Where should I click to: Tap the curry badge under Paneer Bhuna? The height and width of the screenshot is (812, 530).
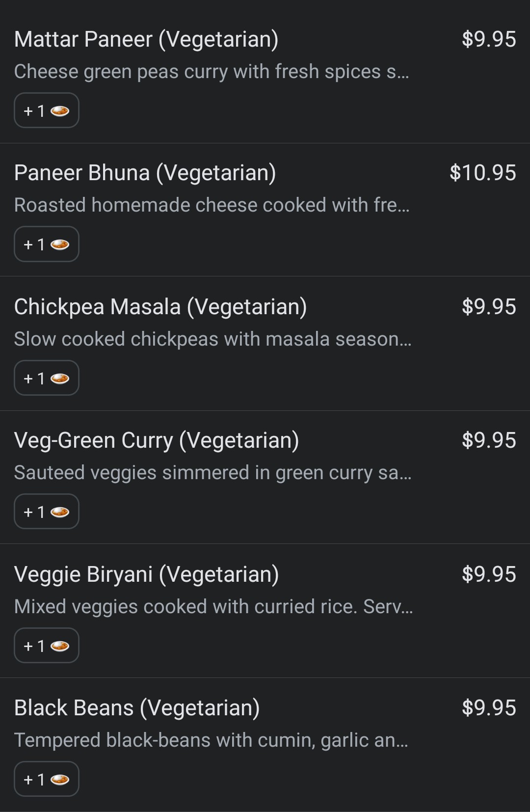coord(47,244)
